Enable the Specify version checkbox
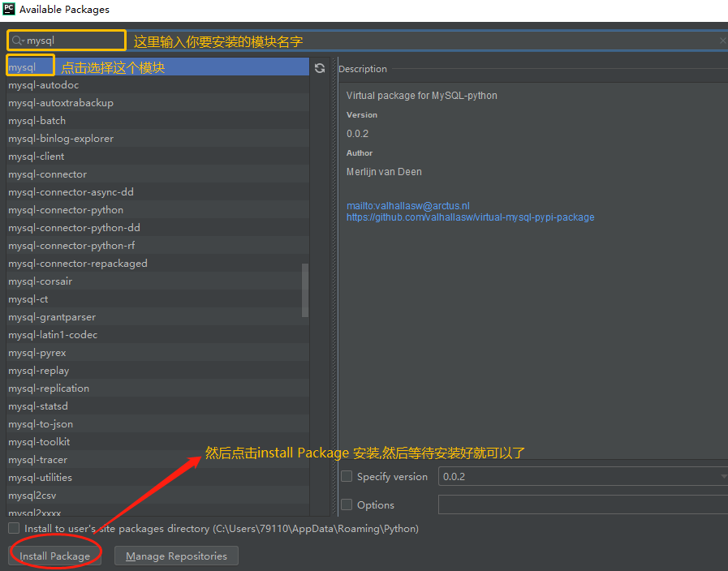Screen dimensions: 728x571 coord(347,476)
